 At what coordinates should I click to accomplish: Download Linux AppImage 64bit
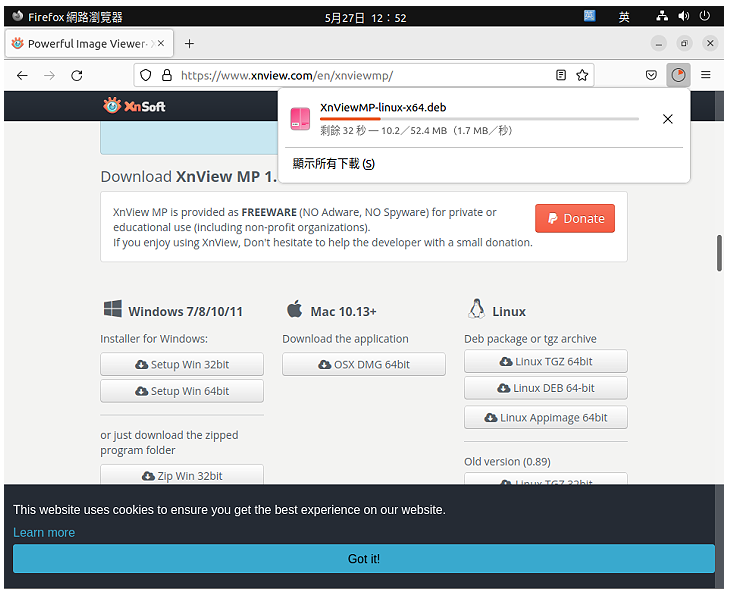coord(546,417)
